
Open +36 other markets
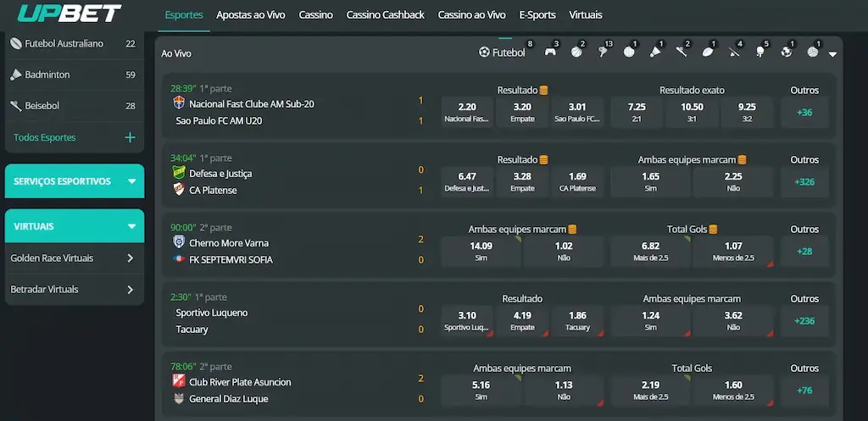coord(804,113)
